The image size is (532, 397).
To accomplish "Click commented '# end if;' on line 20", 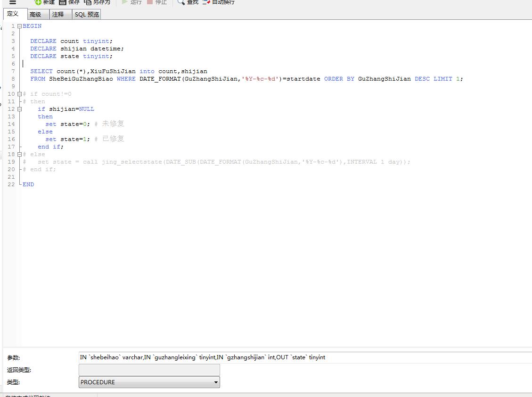I will click(x=39, y=169).
